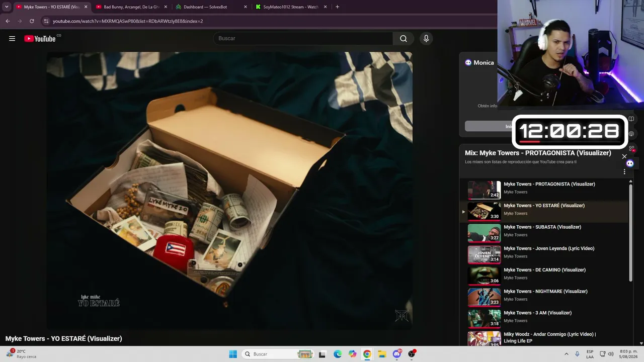Click the YO ESTARÉ video player

coord(229,191)
